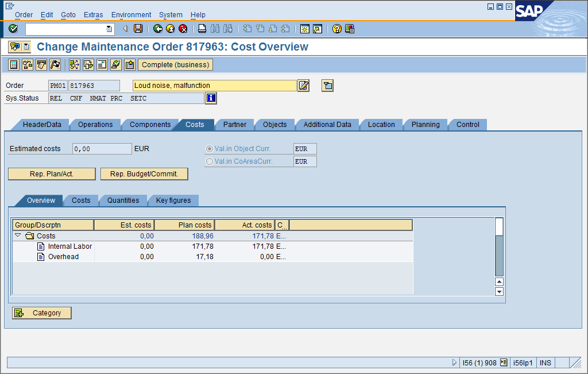Expand the status bar with the triangle arrow
This screenshot has height=374, width=588.
tap(454, 363)
